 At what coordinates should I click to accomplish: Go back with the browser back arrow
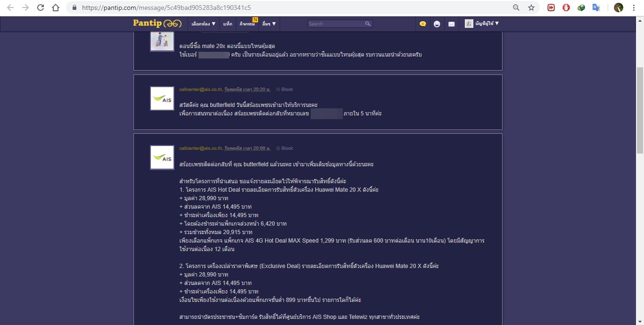(10, 8)
